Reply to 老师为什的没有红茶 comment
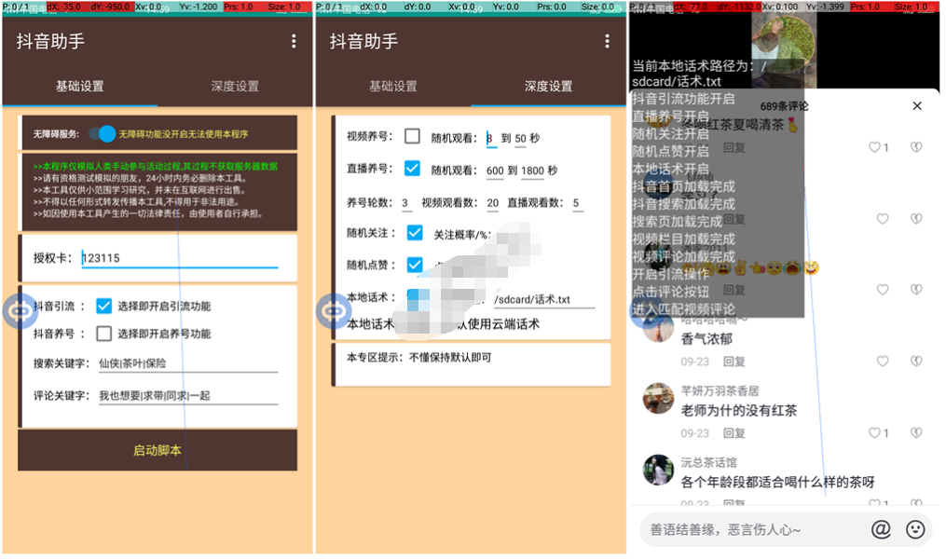The width and height of the screenshot is (946, 560). (734, 433)
